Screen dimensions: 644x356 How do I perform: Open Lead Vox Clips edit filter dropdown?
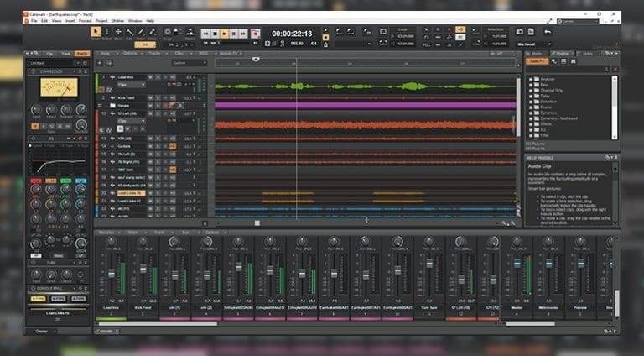coord(129,85)
